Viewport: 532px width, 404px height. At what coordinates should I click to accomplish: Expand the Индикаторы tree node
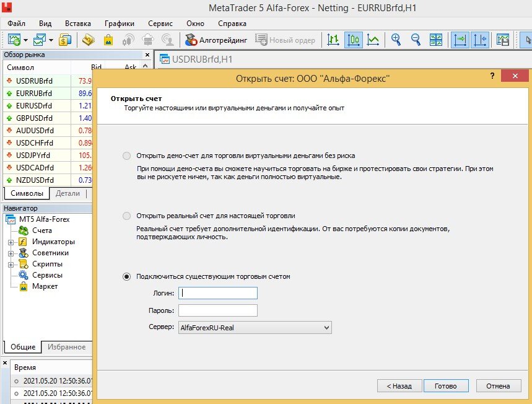click(x=11, y=242)
